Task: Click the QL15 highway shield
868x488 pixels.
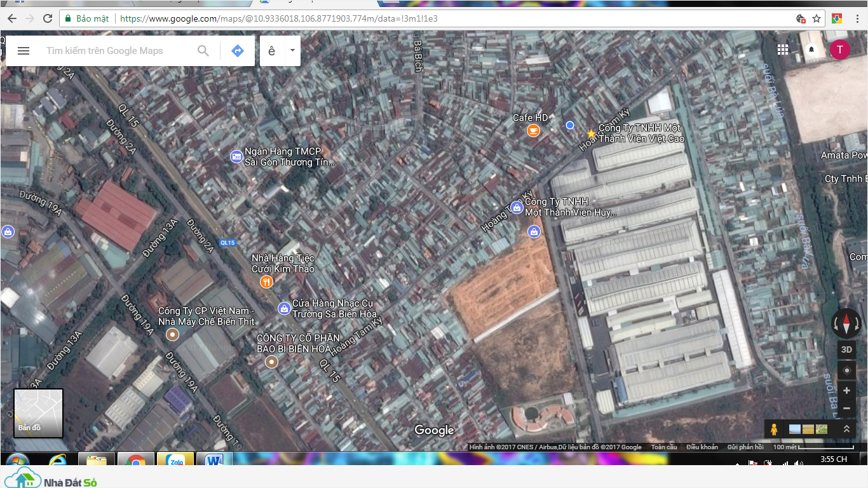Action: click(227, 243)
